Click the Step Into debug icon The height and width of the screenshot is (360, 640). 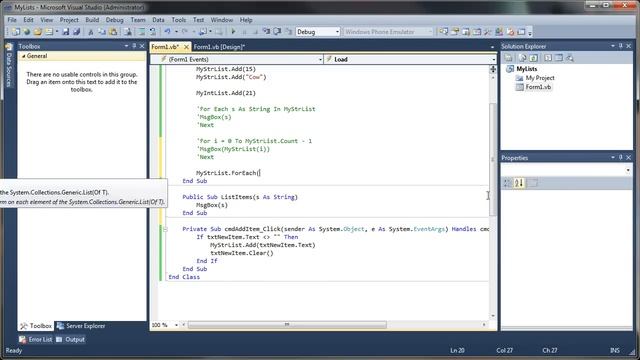click(x=266, y=31)
